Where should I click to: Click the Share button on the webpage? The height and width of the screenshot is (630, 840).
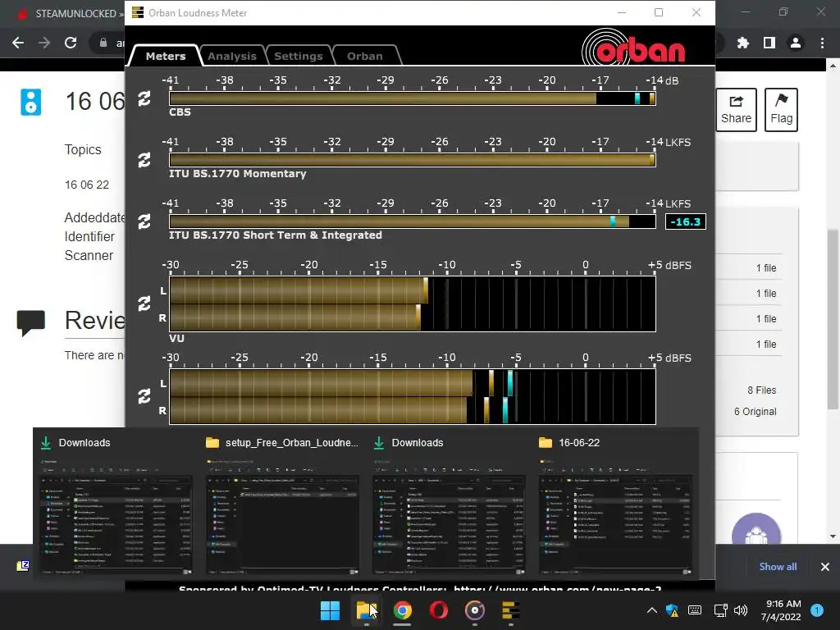[x=736, y=110]
